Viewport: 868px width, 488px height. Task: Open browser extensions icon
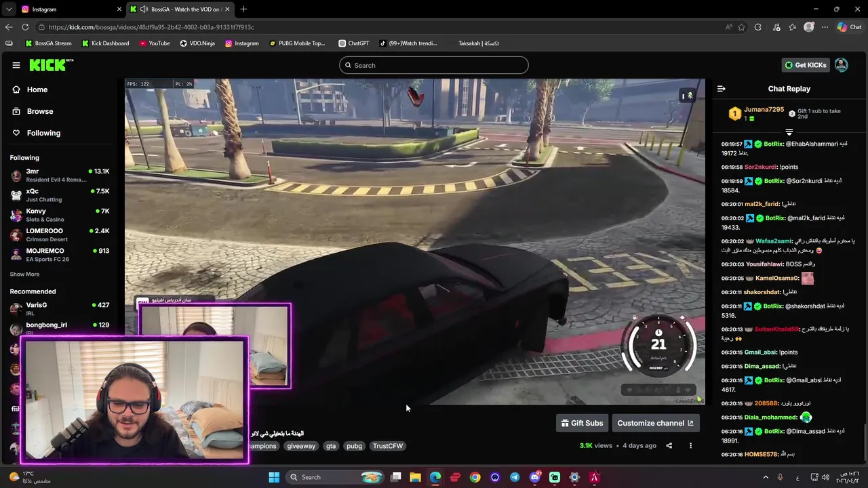pyautogui.click(x=758, y=27)
